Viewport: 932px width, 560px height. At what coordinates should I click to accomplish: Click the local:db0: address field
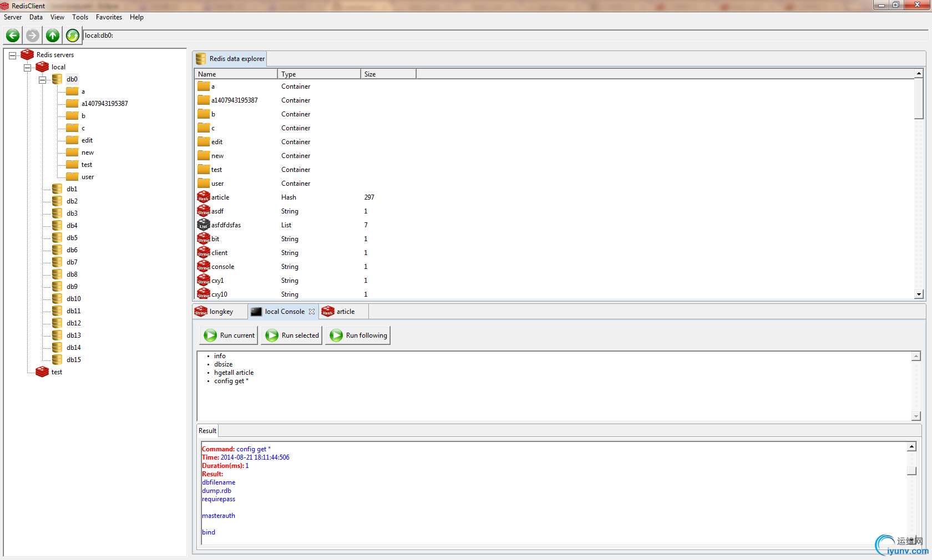pyautogui.click(x=505, y=35)
